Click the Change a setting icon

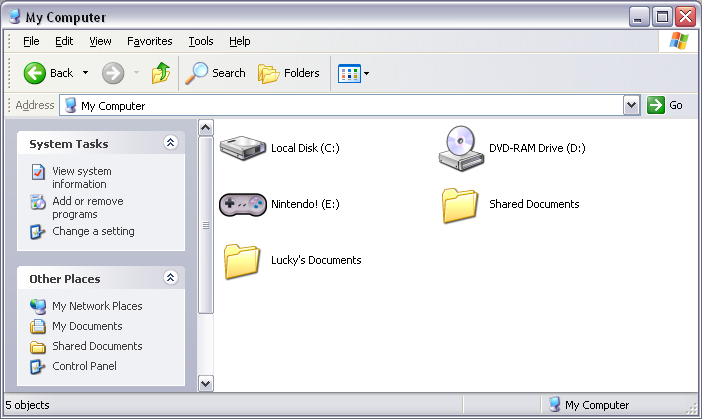pyautogui.click(x=38, y=232)
